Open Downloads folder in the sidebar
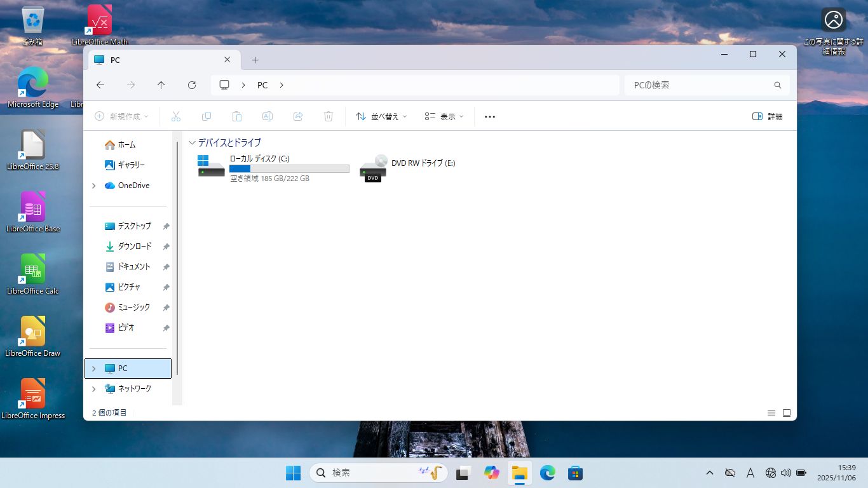868x488 pixels. pyautogui.click(x=134, y=247)
